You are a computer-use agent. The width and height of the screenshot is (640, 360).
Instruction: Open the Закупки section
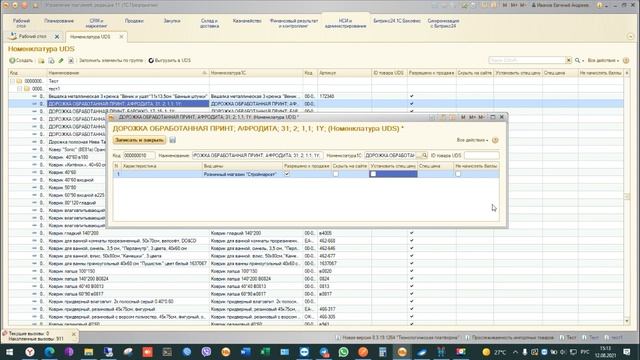pos(172,21)
